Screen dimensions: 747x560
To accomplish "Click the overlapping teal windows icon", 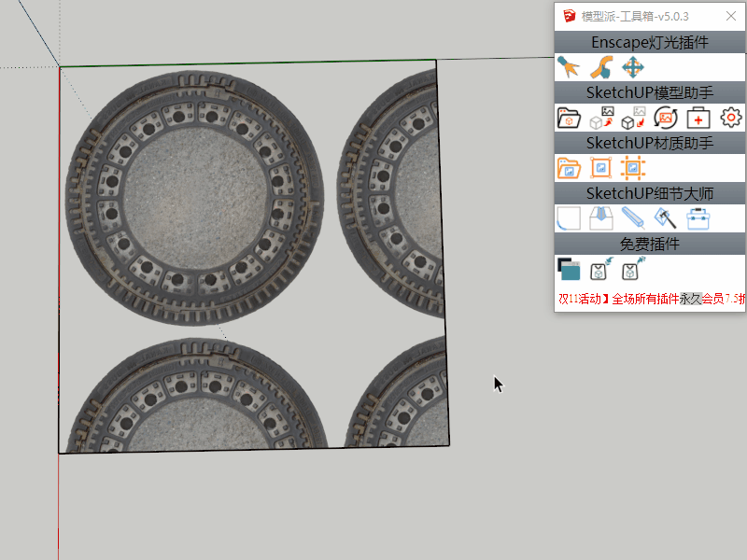I will click(x=568, y=270).
